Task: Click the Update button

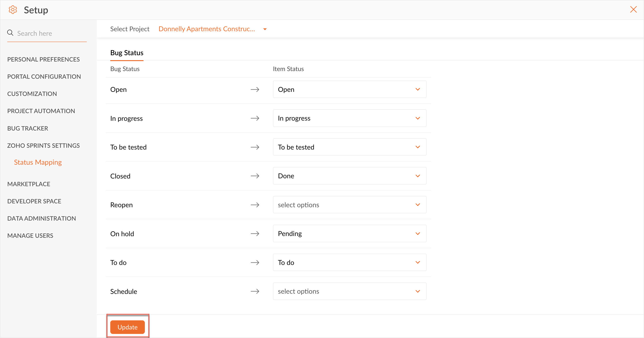Action: click(127, 327)
